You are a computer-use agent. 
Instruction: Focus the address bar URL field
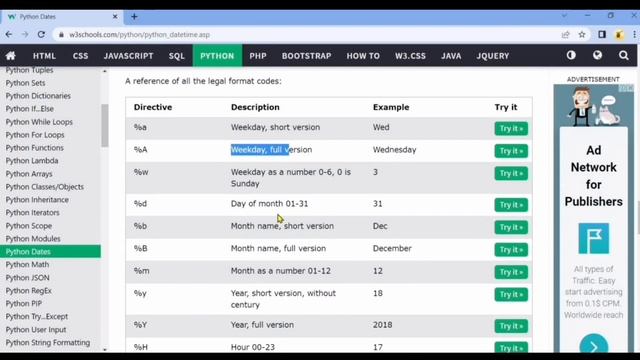[x=306, y=35]
